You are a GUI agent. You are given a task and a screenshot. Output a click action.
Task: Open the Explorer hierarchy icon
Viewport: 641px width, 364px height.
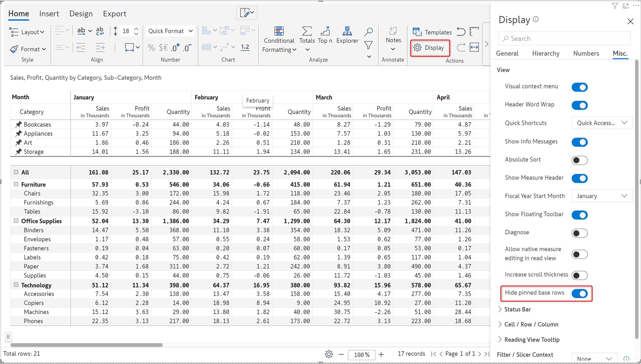[347, 31]
